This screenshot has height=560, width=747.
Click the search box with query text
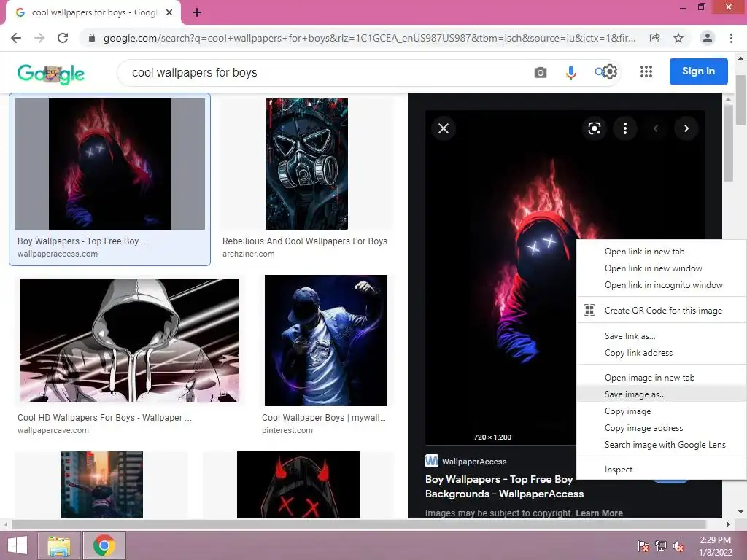324,72
